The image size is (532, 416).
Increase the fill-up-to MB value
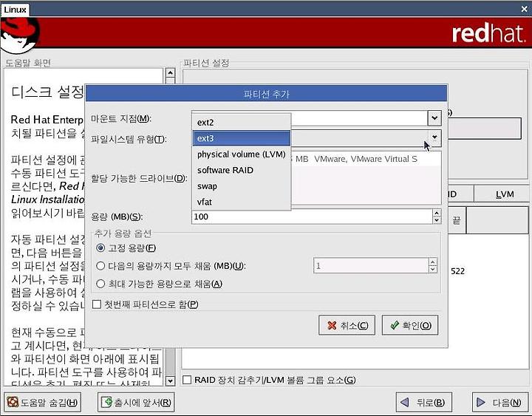[432, 262]
